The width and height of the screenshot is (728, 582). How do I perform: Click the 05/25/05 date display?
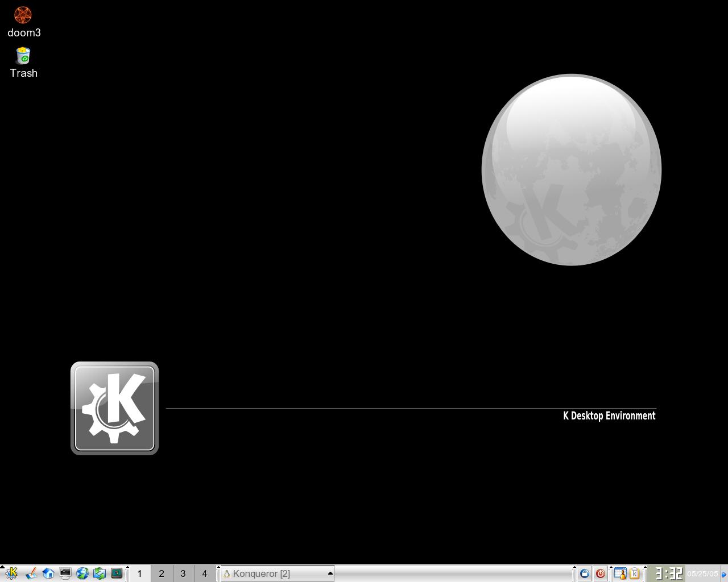coord(702,573)
